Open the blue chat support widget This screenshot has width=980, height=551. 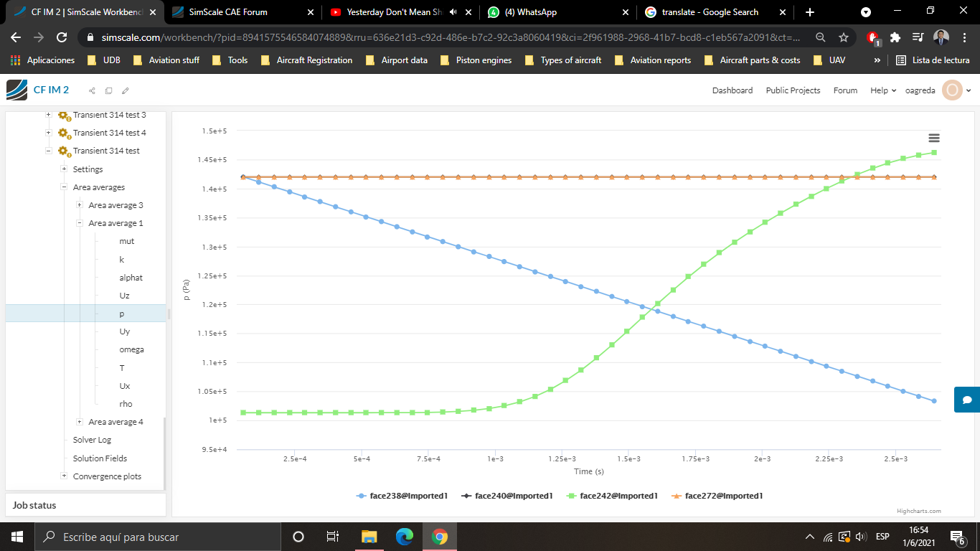click(967, 400)
